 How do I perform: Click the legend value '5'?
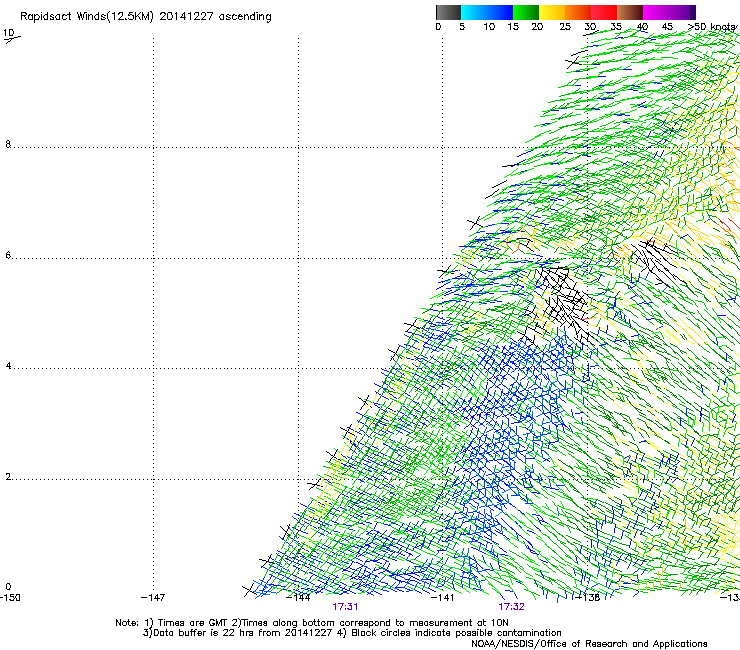(x=462, y=27)
